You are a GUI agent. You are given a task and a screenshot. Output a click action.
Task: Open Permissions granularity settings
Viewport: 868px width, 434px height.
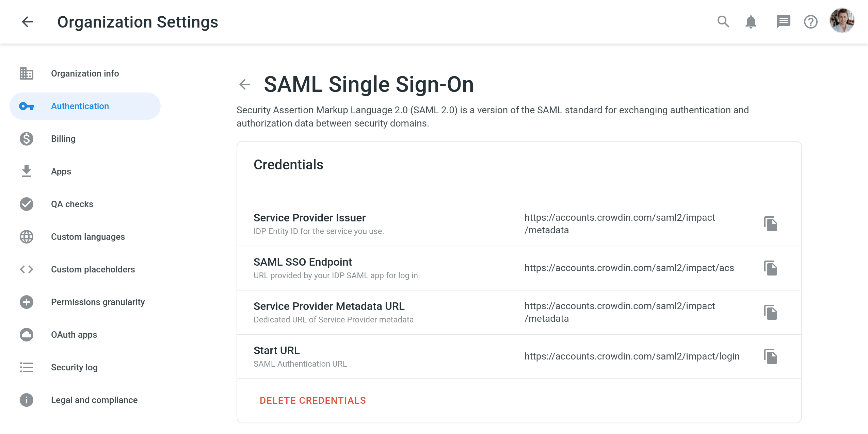[x=98, y=302]
